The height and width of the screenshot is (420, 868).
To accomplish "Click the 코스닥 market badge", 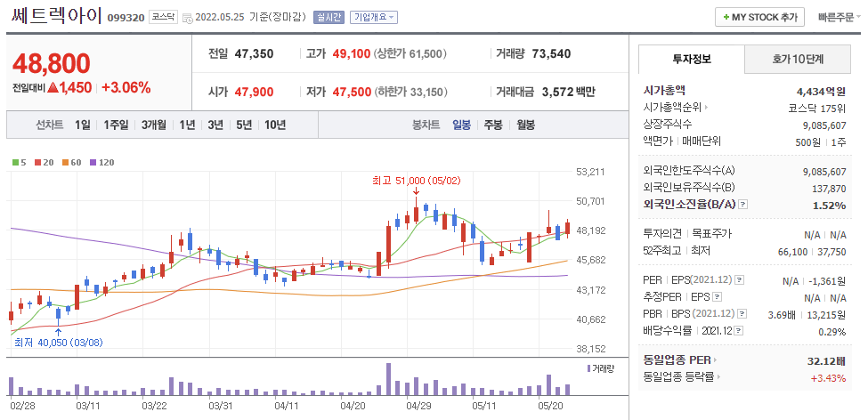I will click(x=163, y=17).
